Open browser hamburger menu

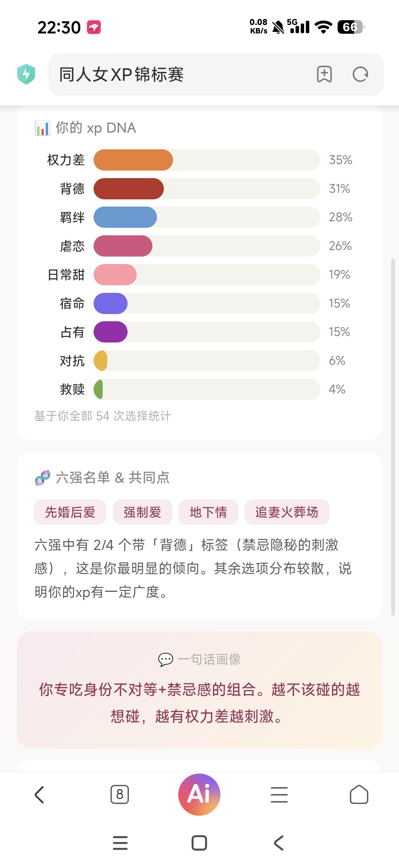(x=279, y=794)
